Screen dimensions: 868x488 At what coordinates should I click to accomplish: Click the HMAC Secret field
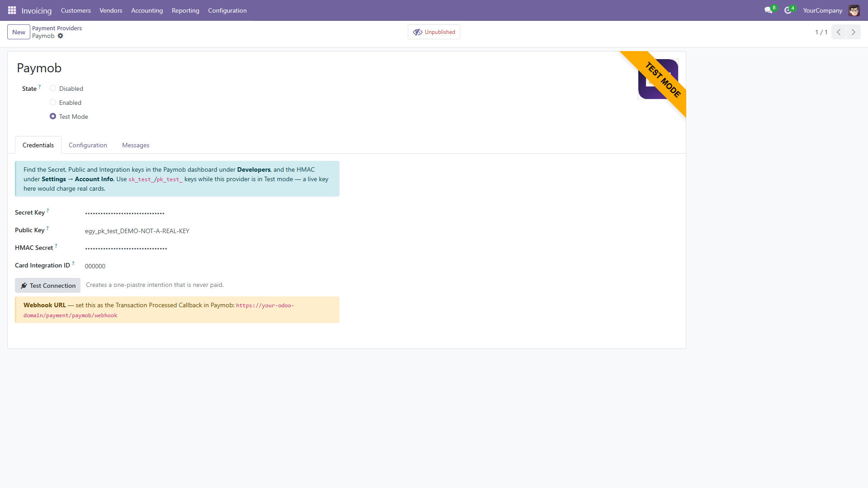212,248
